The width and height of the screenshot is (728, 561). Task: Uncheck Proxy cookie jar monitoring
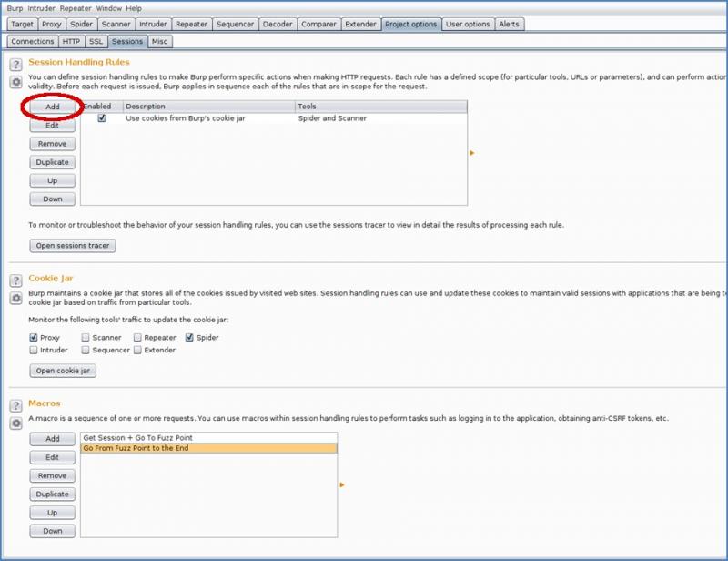click(34, 338)
